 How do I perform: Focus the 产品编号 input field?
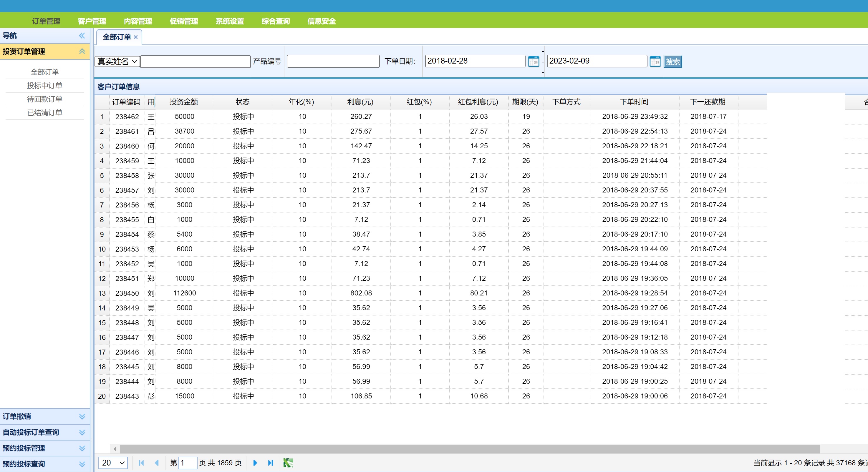333,61
